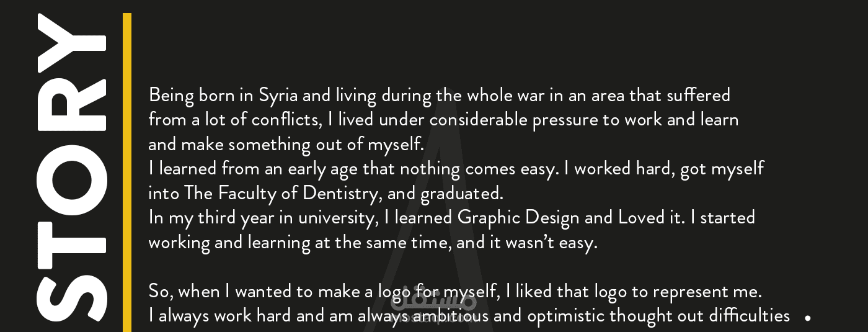Click the letter 'O' in the vertical STORY title
868x332 pixels.
[72, 176]
